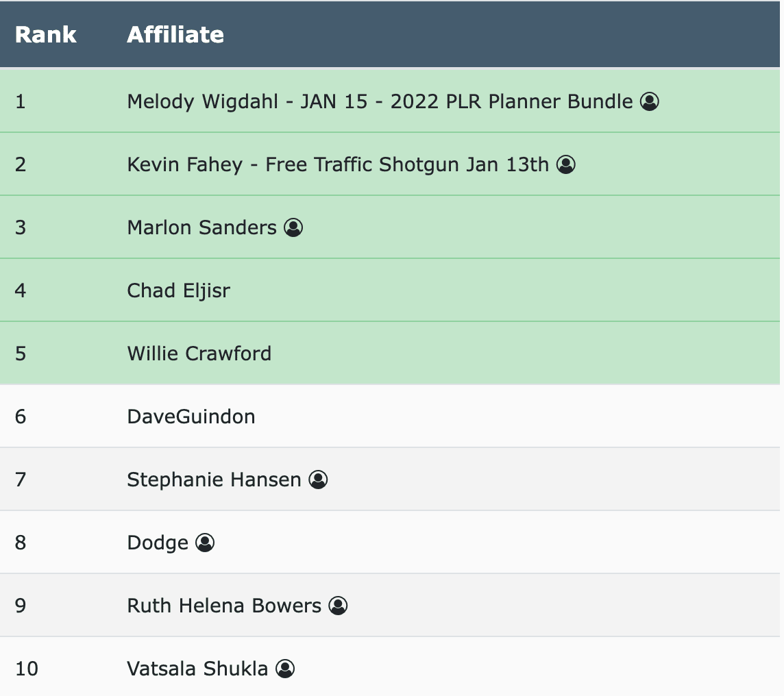Select the Rank column header
784x696 pixels.
tap(45, 34)
